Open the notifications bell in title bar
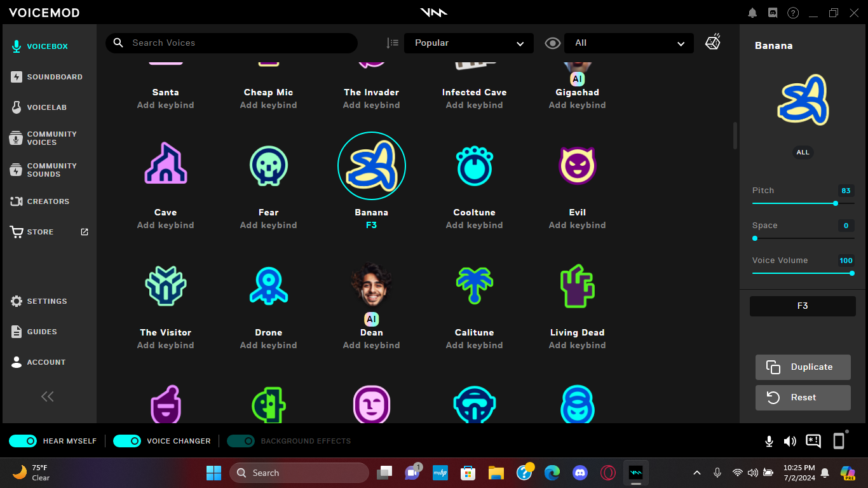Screen dimensions: 868x488 tap(752, 13)
